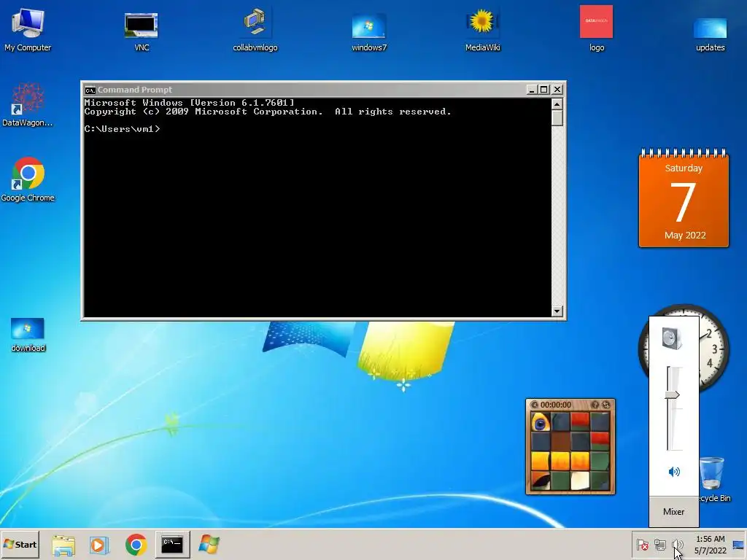The height and width of the screenshot is (560, 747).
Task: Minimize the Command Prompt window
Action: [x=532, y=90]
